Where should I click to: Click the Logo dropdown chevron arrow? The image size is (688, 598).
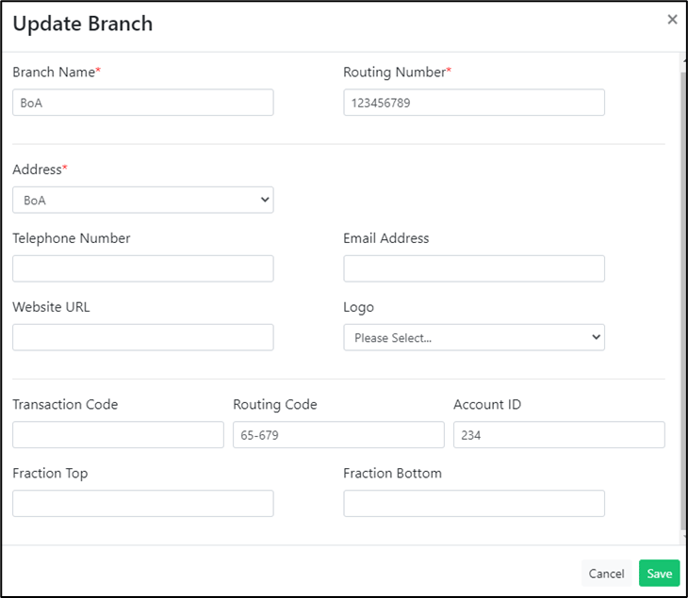(x=596, y=337)
